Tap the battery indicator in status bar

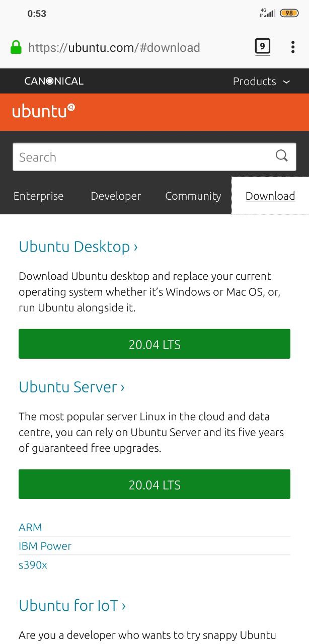pyautogui.click(x=289, y=14)
